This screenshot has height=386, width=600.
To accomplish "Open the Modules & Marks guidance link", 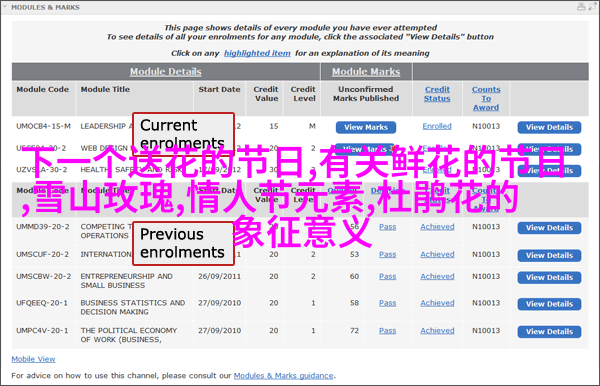I will click(284, 376).
